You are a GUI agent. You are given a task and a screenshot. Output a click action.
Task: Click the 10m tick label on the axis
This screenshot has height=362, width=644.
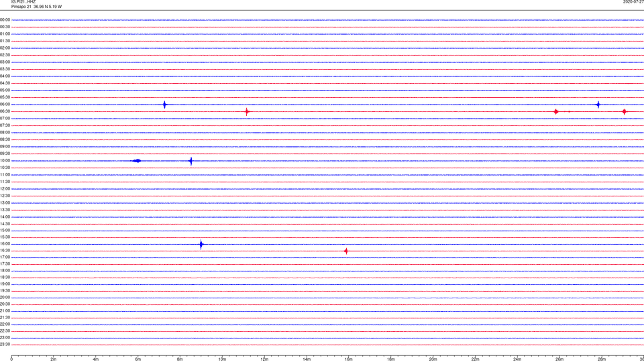pyautogui.click(x=222, y=359)
